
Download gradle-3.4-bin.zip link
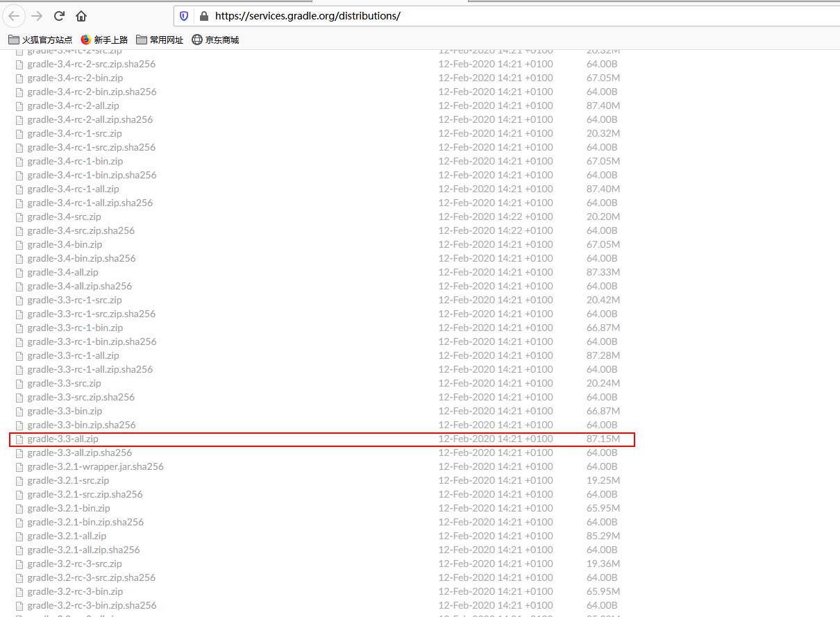65,245
